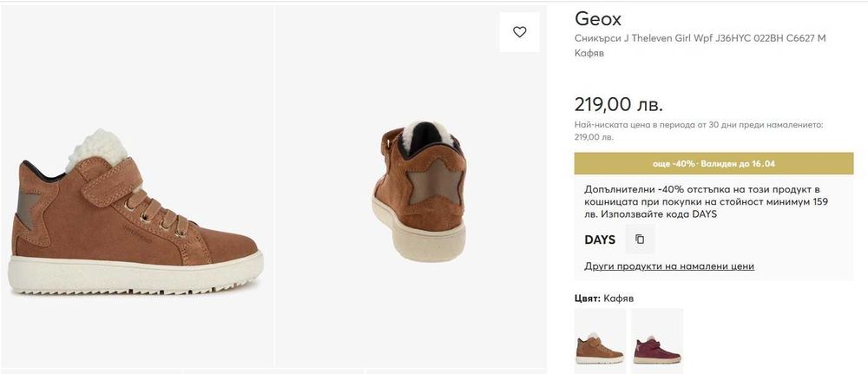Click the lowest 30-day price note
The width and height of the screenshot is (868, 374).
pos(699,130)
